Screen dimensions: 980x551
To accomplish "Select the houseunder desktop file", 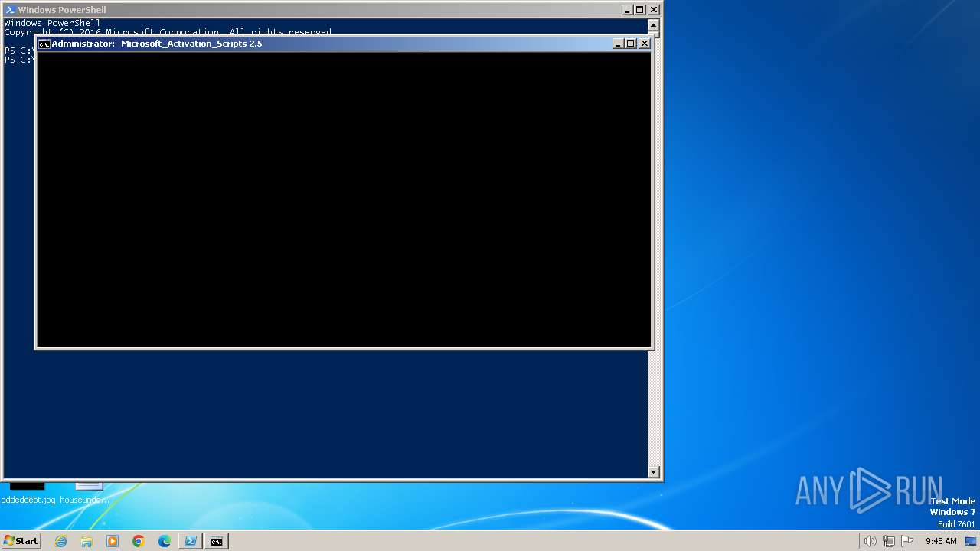I will tap(85, 493).
